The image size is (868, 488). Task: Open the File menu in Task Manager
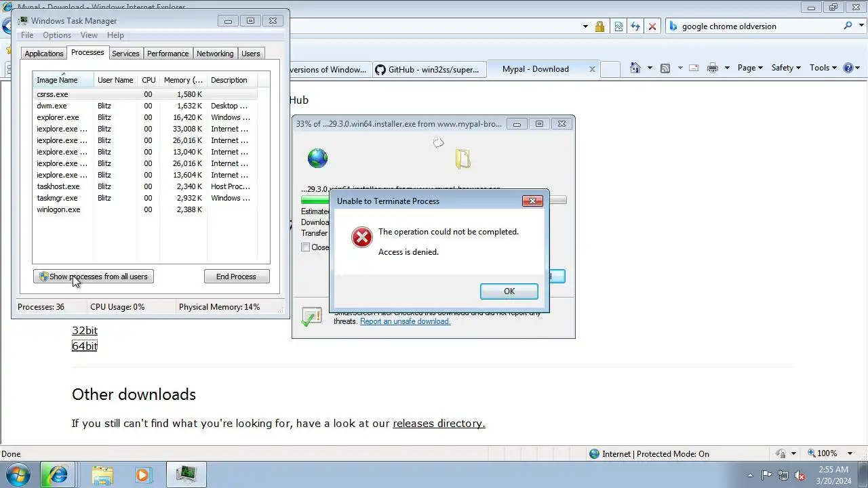[x=27, y=35]
